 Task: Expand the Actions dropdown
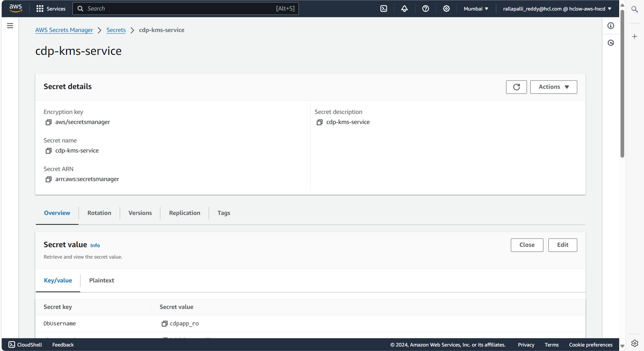(x=553, y=87)
